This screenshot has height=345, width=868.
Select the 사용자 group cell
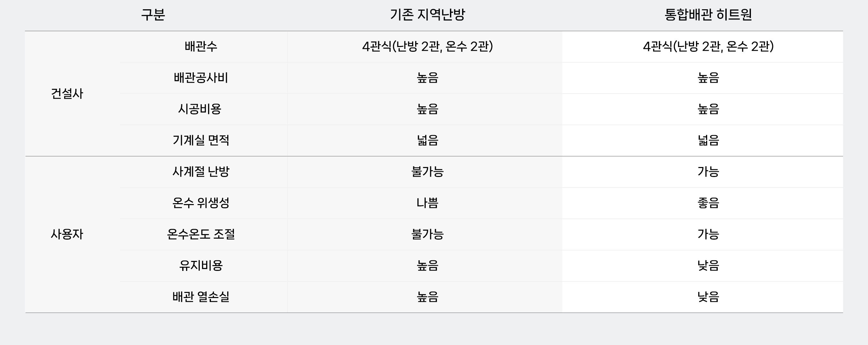(67, 234)
